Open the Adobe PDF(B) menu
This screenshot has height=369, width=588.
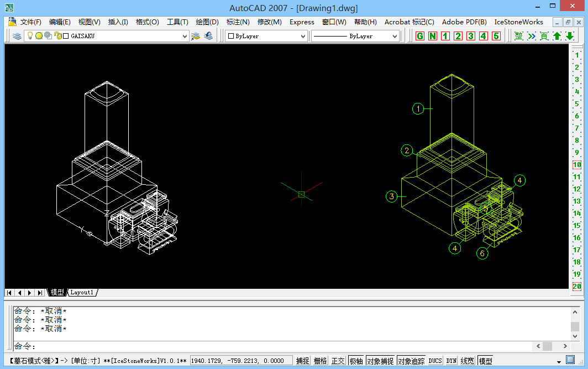pos(464,22)
